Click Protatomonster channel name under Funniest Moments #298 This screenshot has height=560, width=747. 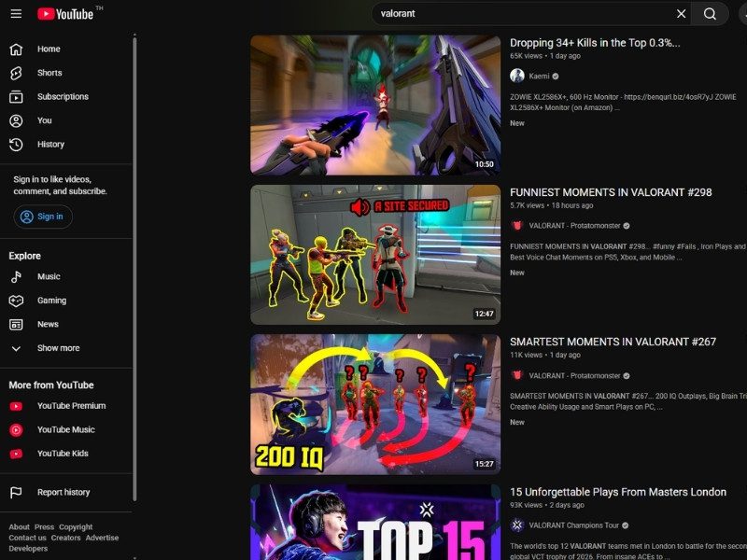click(x=574, y=226)
